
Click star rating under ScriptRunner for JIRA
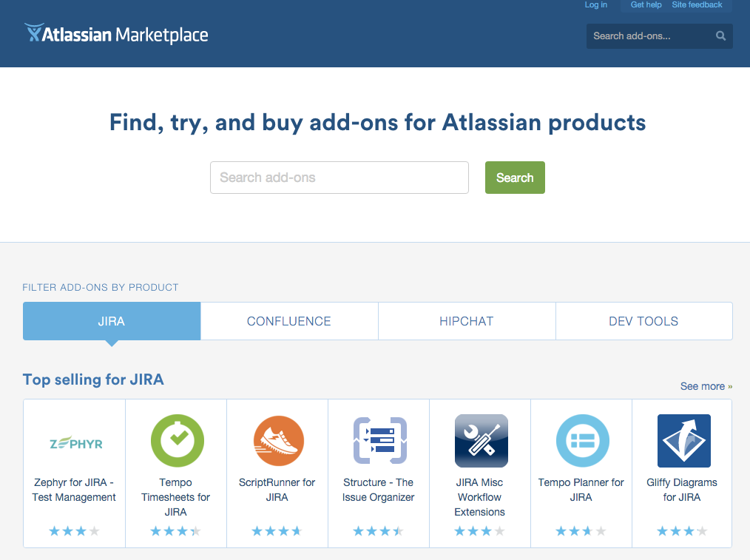277,531
